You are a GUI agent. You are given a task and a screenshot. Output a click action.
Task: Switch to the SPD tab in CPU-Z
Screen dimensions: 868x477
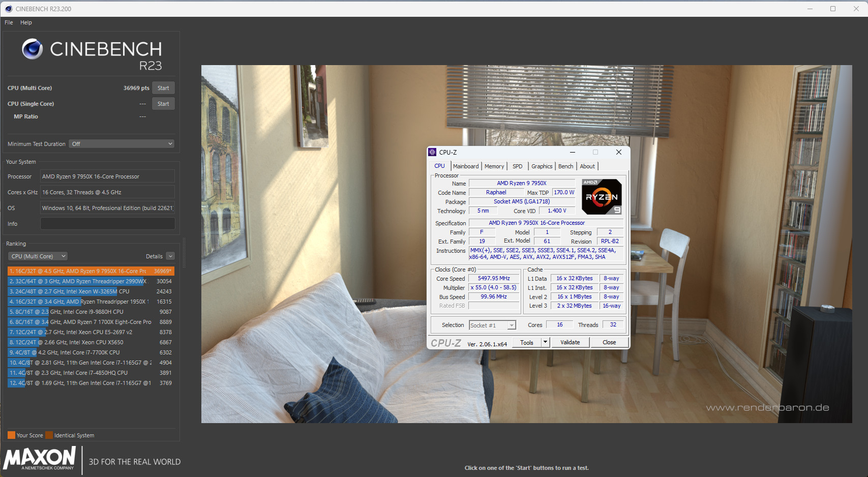click(x=518, y=166)
